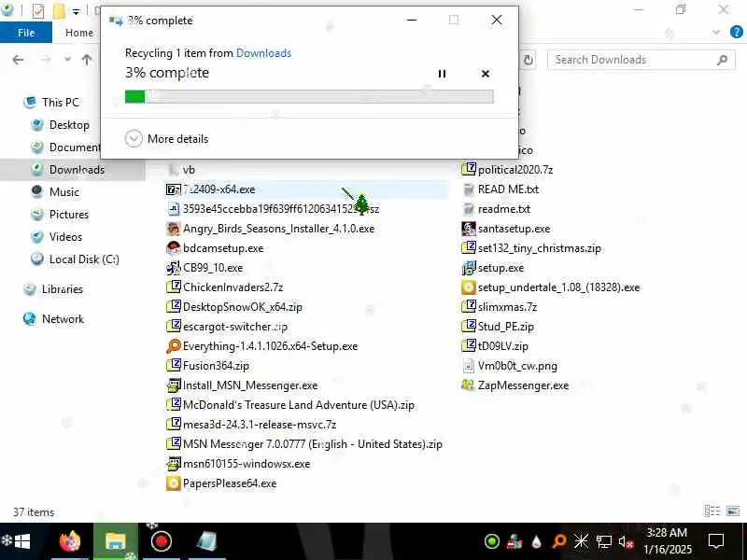Open recent locations dropdown arrow
The width and height of the screenshot is (747, 560).
(67, 60)
